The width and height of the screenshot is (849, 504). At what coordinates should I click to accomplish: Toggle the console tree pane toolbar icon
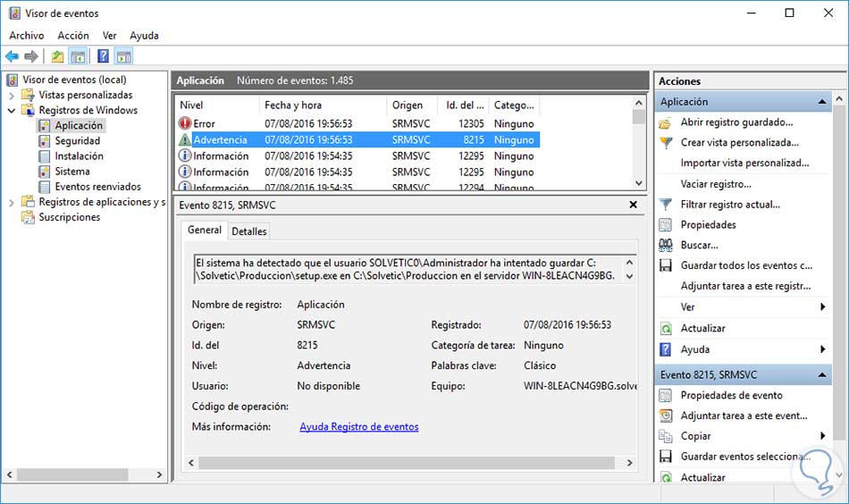[78, 55]
